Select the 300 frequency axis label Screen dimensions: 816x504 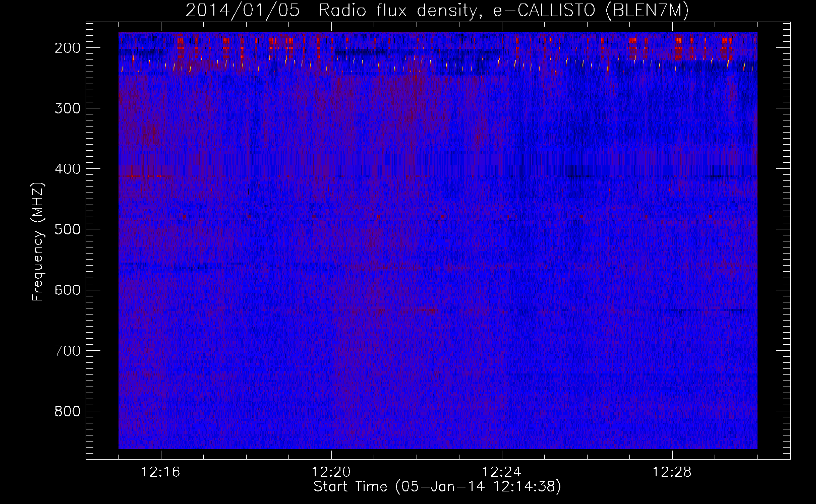tap(68, 108)
